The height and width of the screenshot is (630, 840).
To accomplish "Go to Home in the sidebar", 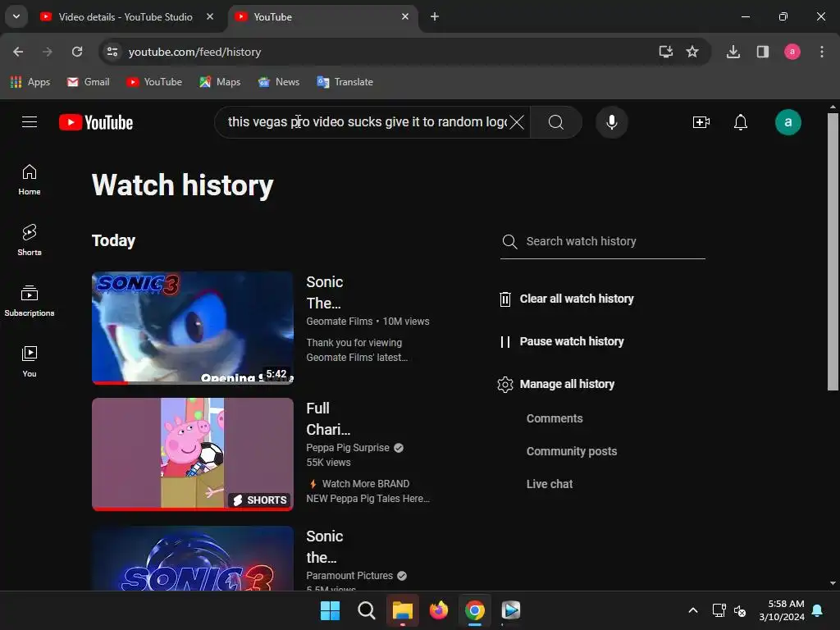I will tap(30, 180).
